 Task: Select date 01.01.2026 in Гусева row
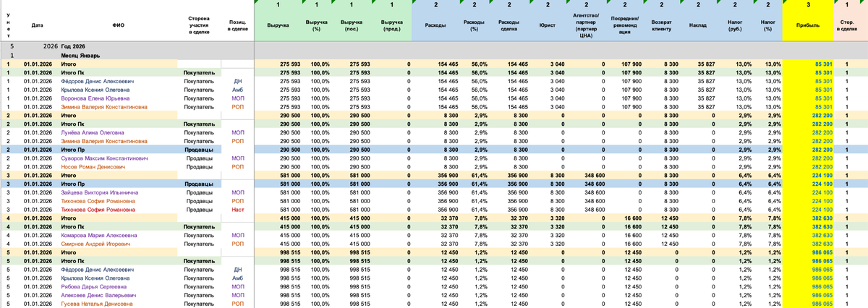coord(38,304)
